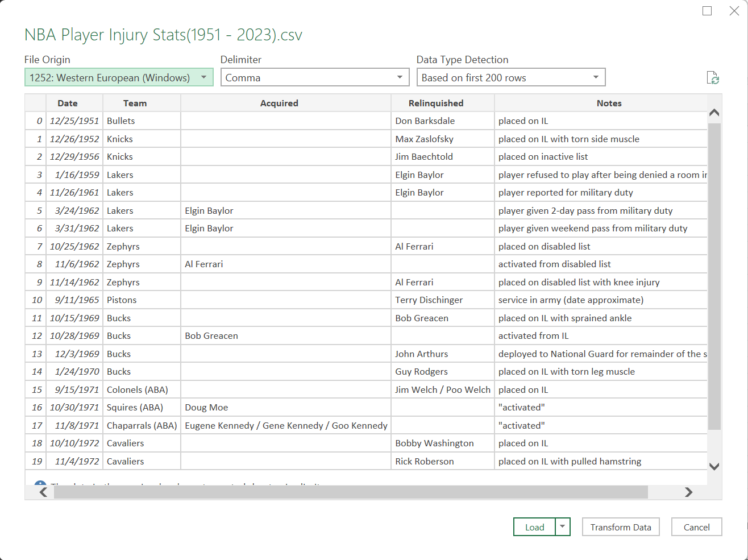The height and width of the screenshot is (560, 748).
Task: Select the Date column header
Action: 67,103
